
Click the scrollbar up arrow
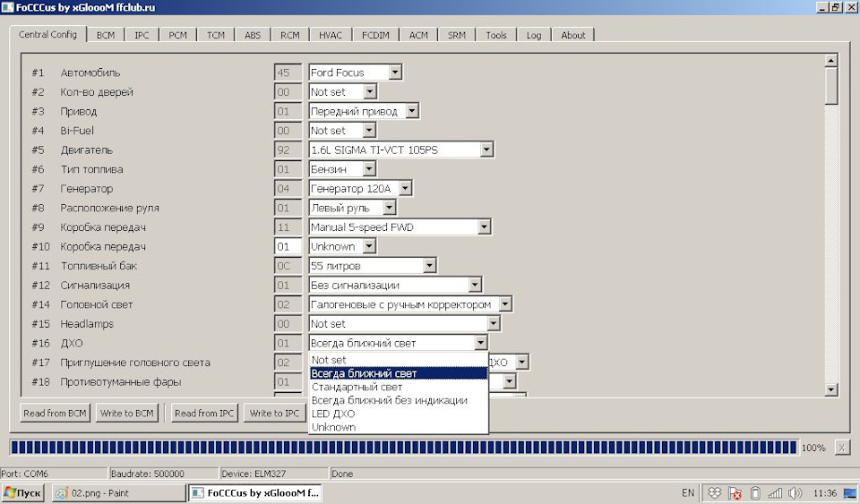click(831, 60)
